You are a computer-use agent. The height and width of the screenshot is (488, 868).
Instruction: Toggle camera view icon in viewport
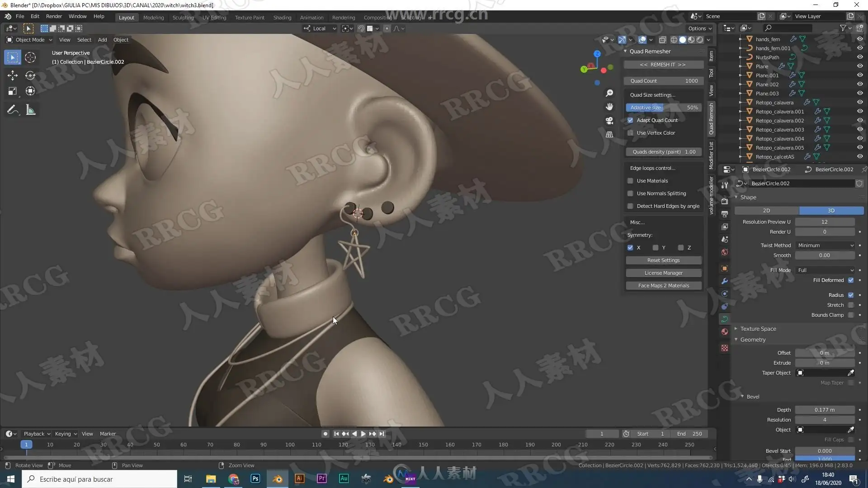pos(609,121)
